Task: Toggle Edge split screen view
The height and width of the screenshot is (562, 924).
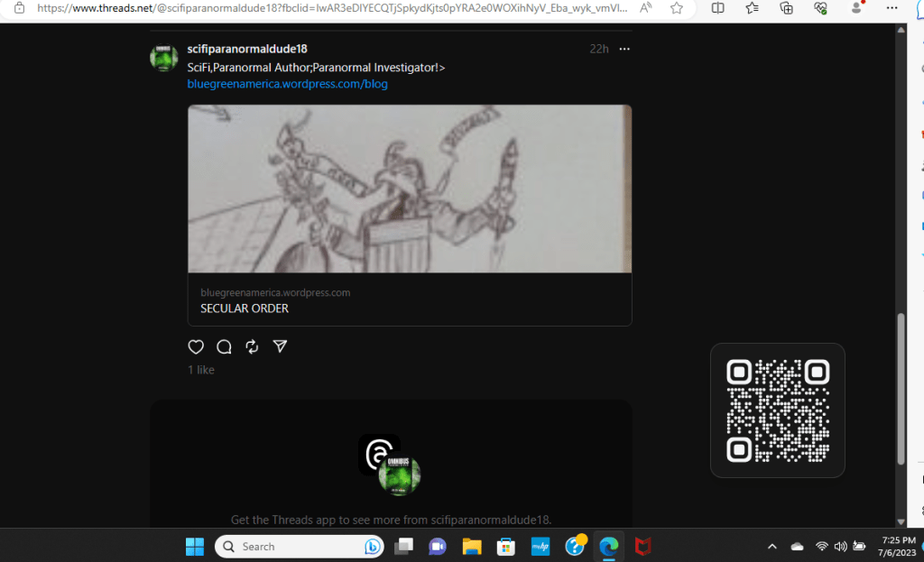Action: [717, 8]
